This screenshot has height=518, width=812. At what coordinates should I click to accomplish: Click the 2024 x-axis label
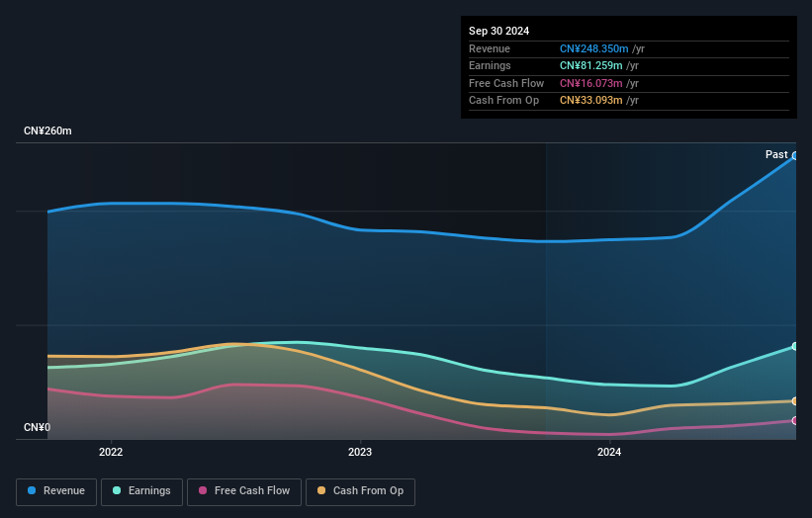pyautogui.click(x=609, y=452)
